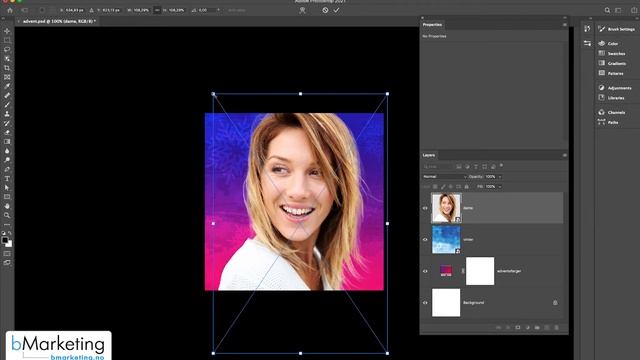Select the Eraser tool
Image resolution: width=640 pixels, height=360 pixels.
tap(7, 132)
